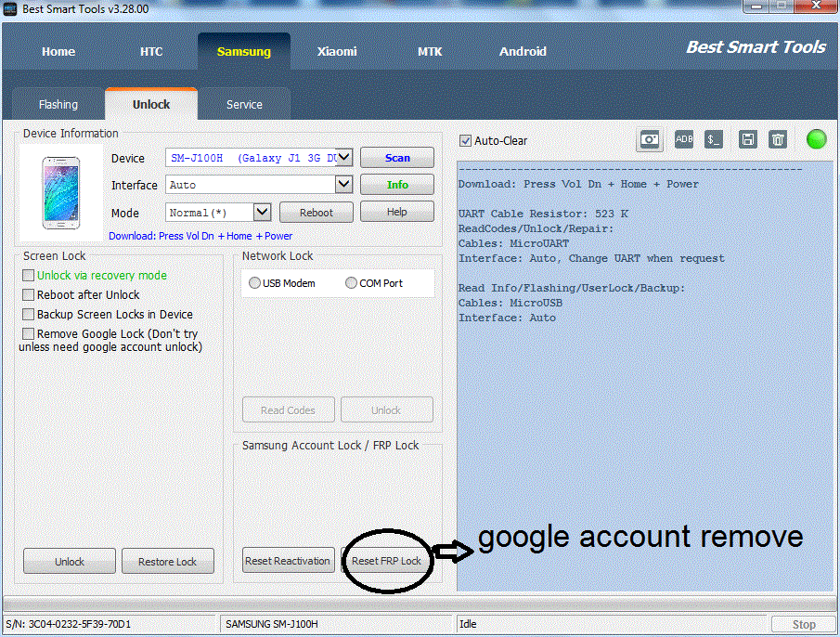This screenshot has width=840, height=637.
Task: Click the app icon in title bar
Action: click(9, 9)
